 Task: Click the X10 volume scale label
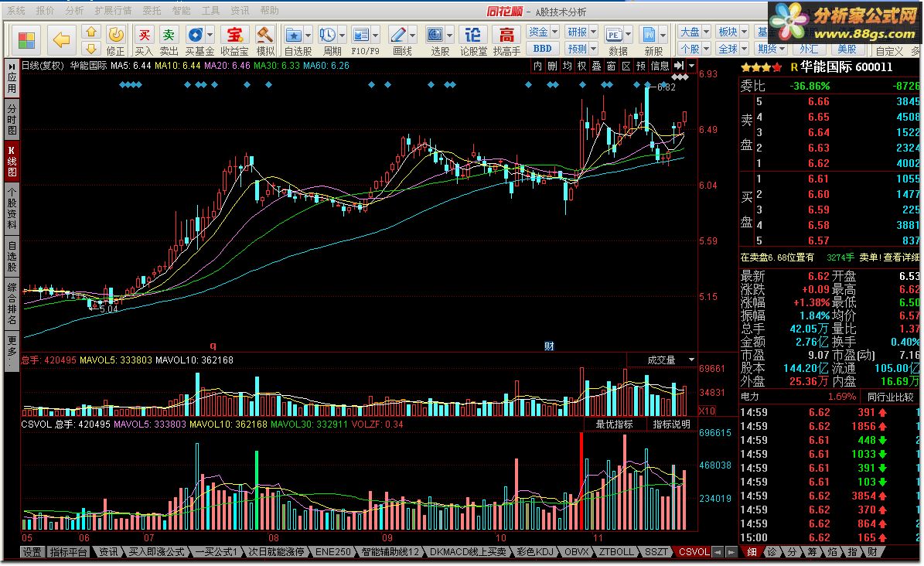707,411
